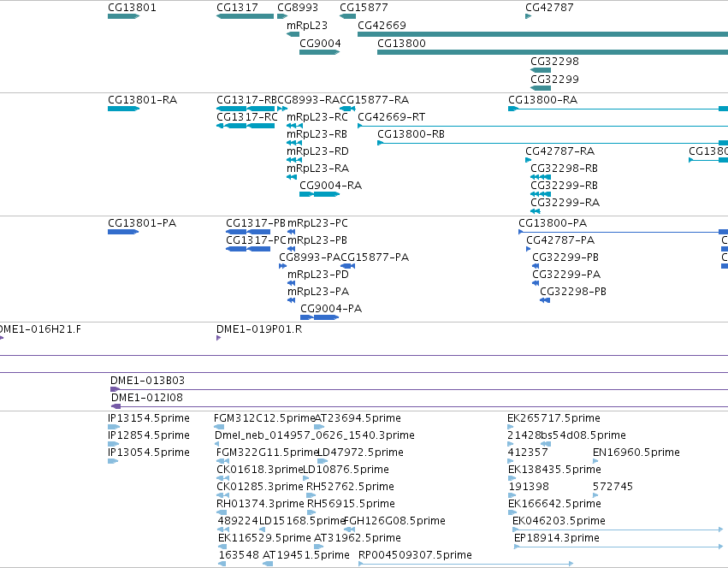Click EST 412357

[528, 453]
